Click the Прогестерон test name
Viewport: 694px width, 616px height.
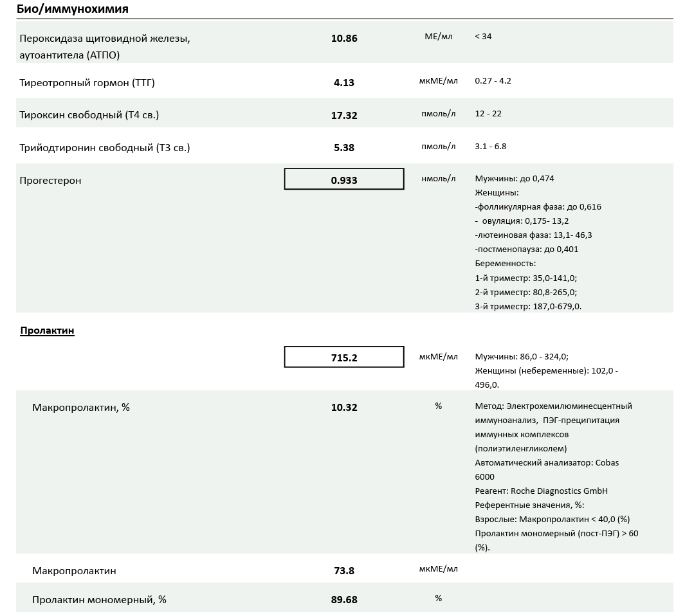(x=50, y=181)
